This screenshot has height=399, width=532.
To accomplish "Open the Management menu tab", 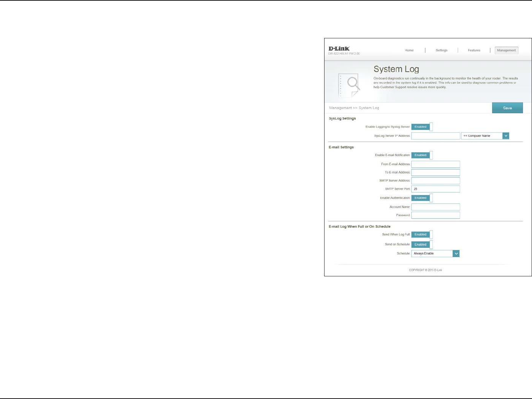I will [507, 50].
